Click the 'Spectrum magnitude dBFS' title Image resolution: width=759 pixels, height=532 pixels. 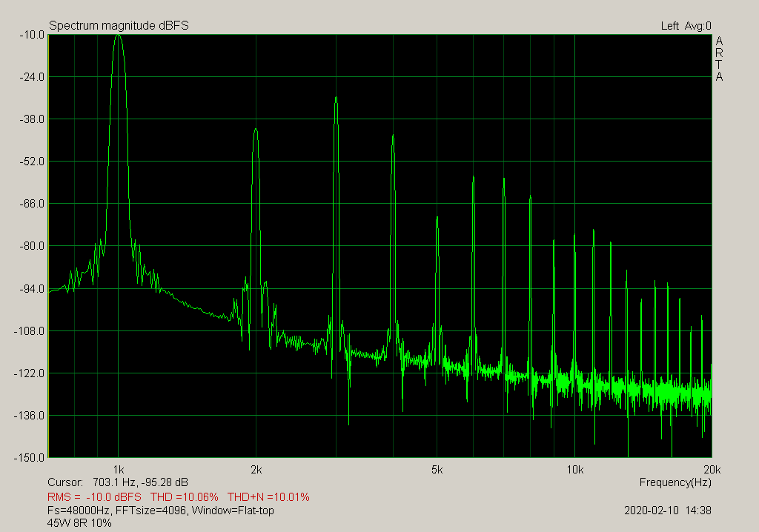click(x=119, y=26)
